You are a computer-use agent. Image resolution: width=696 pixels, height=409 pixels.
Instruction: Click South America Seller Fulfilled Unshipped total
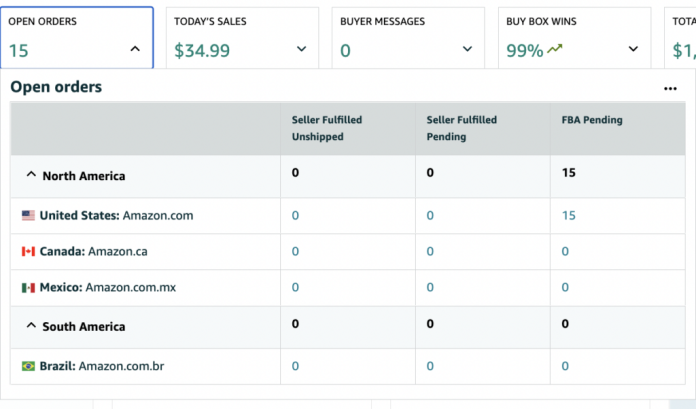click(295, 324)
